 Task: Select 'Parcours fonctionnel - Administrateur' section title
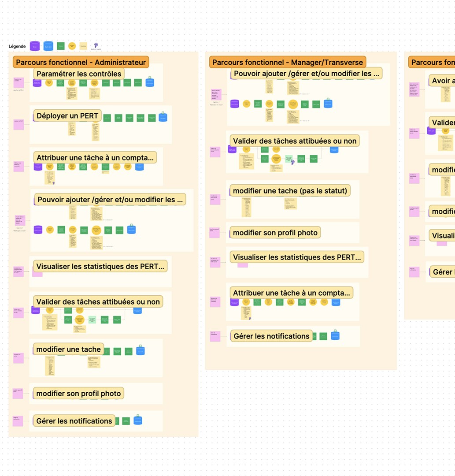(81, 62)
